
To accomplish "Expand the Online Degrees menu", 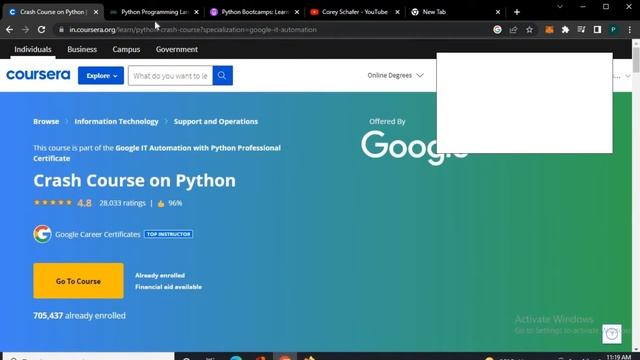I will click(395, 76).
